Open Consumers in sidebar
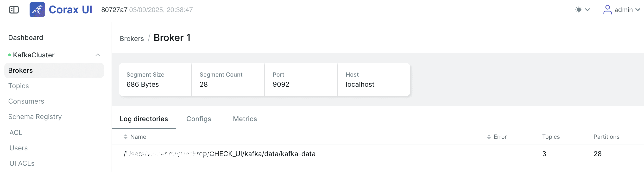The width and height of the screenshot is (644, 172). coord(26,101)
